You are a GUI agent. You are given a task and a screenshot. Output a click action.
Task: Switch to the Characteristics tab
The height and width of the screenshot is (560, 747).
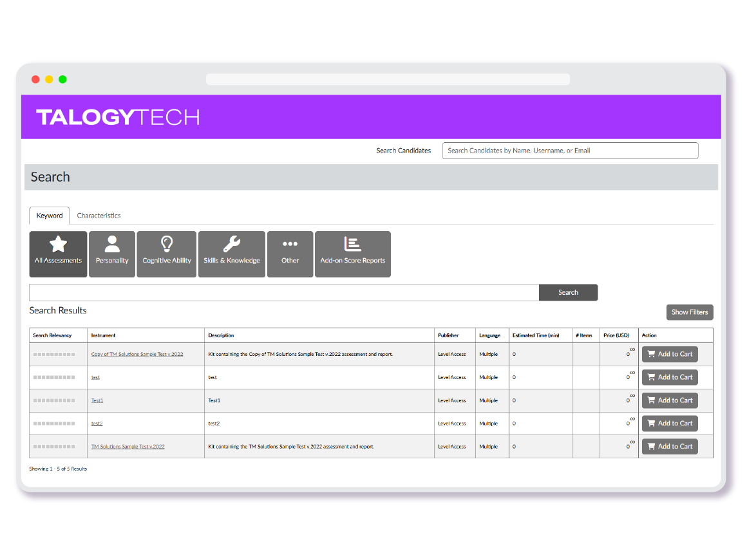[x=99, y=215]
